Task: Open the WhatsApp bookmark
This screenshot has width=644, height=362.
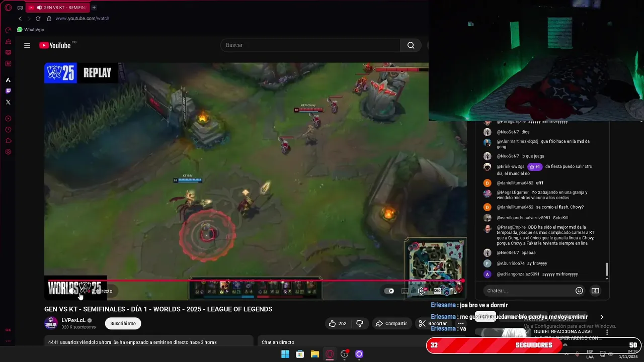Action: coord(31,30)
